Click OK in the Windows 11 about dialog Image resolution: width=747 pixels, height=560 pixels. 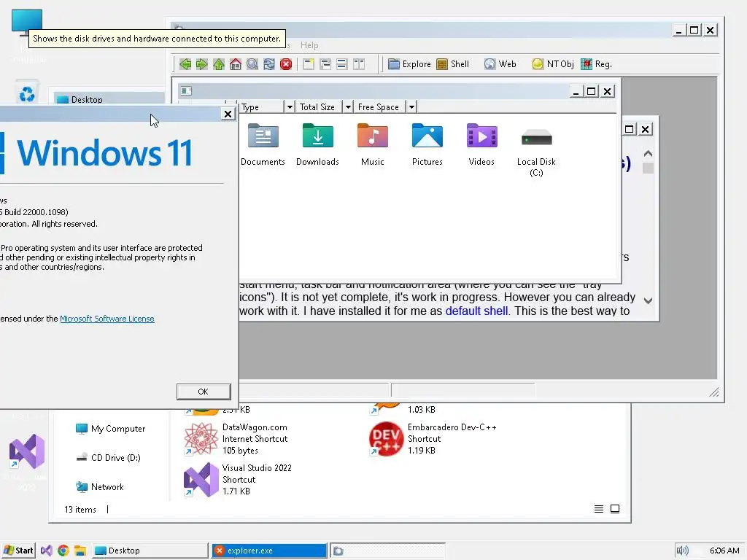[204, 392]
